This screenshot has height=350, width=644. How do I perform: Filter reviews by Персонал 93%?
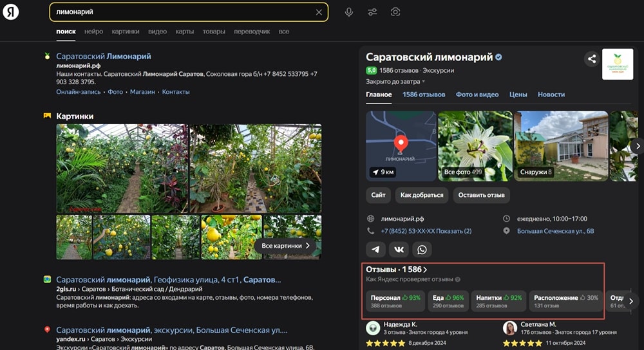point(395,301)
